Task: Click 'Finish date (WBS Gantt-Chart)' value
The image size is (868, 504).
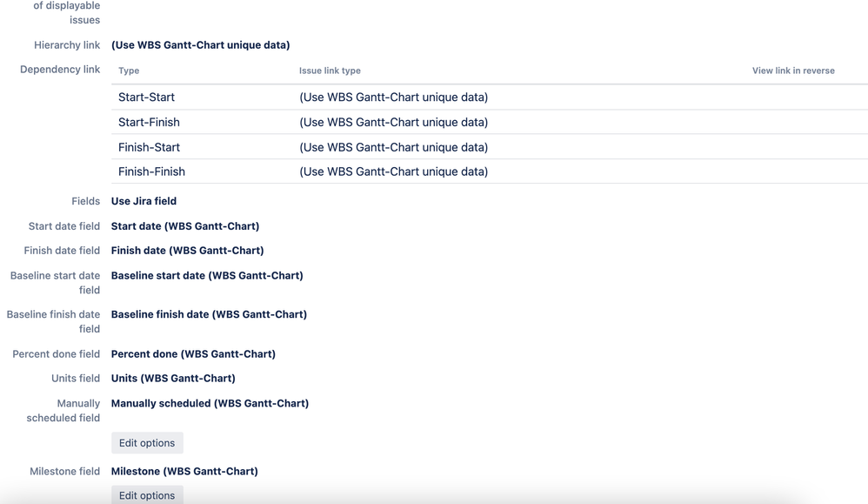Action: point(187,251)
